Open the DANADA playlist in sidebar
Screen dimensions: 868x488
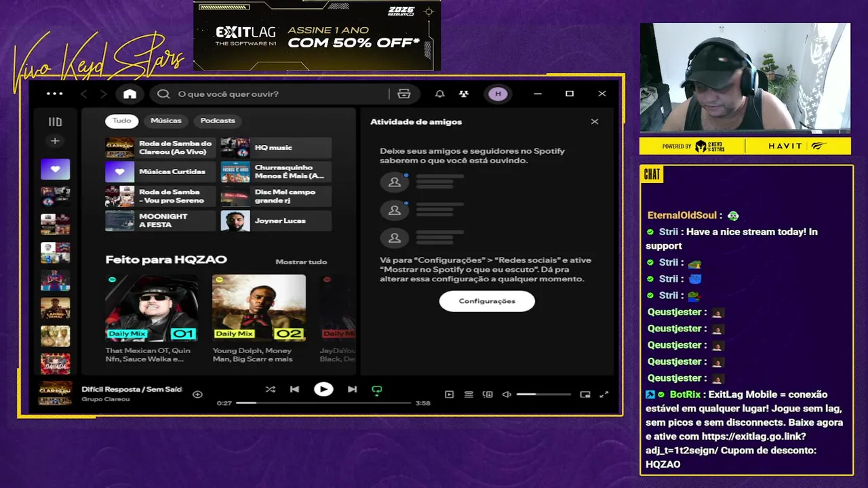click(x=55, y=363)
